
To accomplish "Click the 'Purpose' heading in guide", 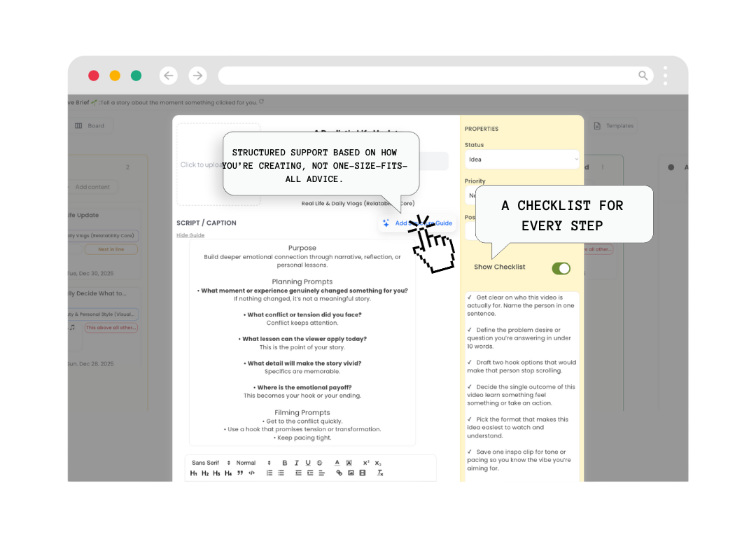I will [302, 248].
